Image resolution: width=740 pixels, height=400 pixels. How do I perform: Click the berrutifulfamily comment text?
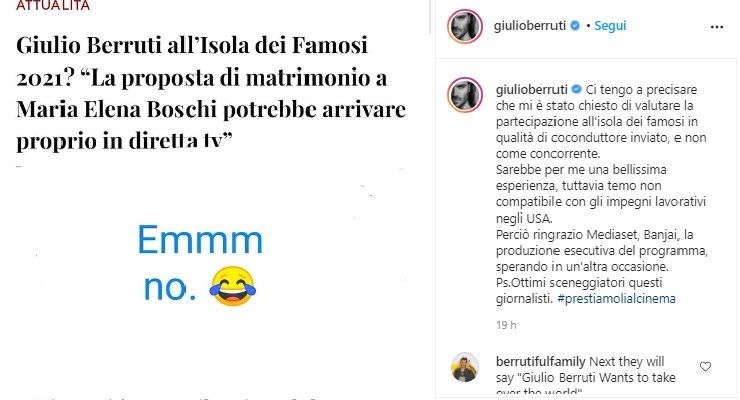[x=585, y=377]
